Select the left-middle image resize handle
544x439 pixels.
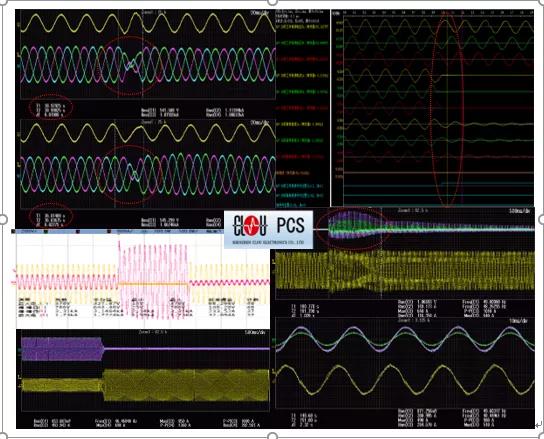coord(3,219)
